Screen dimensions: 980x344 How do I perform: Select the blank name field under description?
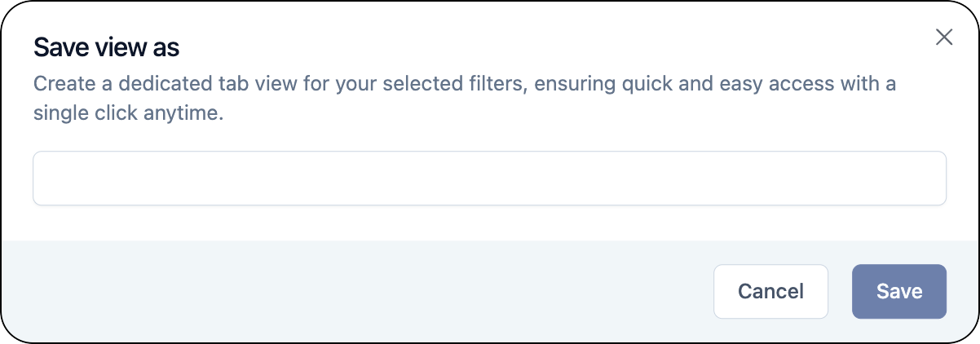489,178
